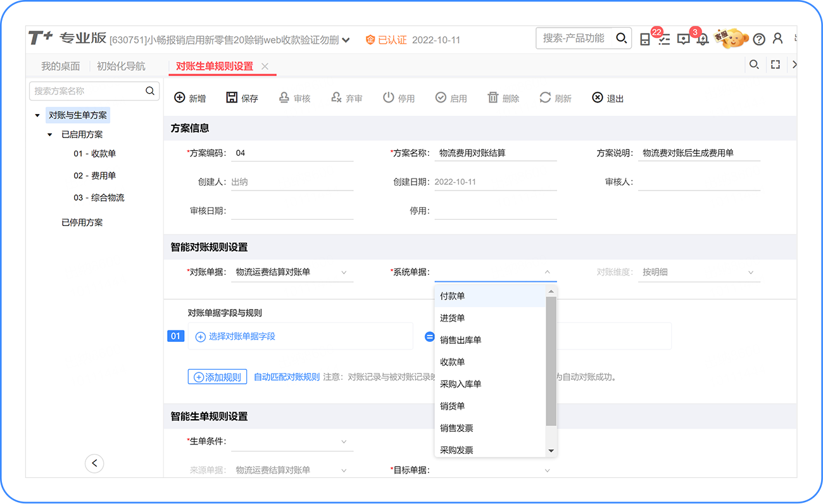This screenshot has width=823, height=504.
Task: Click the search magnifier in 搜索-产品功能 box
Action: (x=622, y=39)
